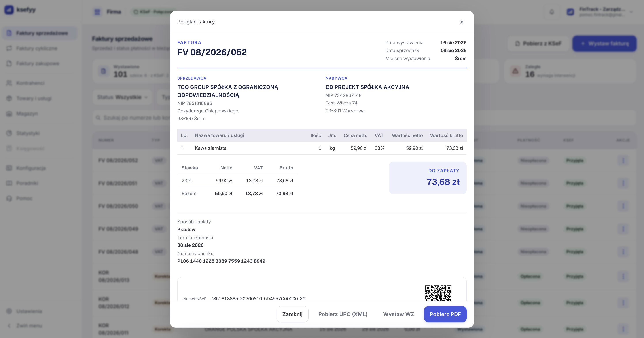Open actions menu for row KOR 08/2026/013
Image resolution: width=644 pixels, height=338 pixels.
pos(623,276)
